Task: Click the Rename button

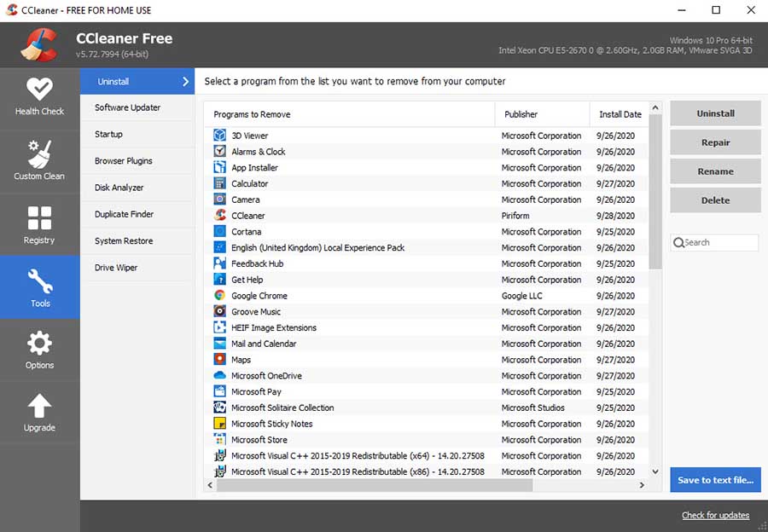Action: tap(715, 171)
